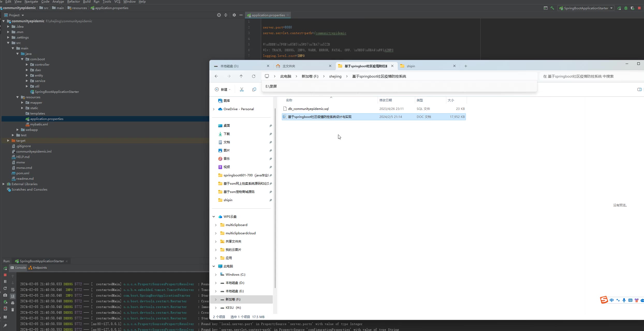The height and width of the screenshot is (331, 644).
Task: Expand Windows (C:) in the Explorer sidebar
Action: [216, 275]
